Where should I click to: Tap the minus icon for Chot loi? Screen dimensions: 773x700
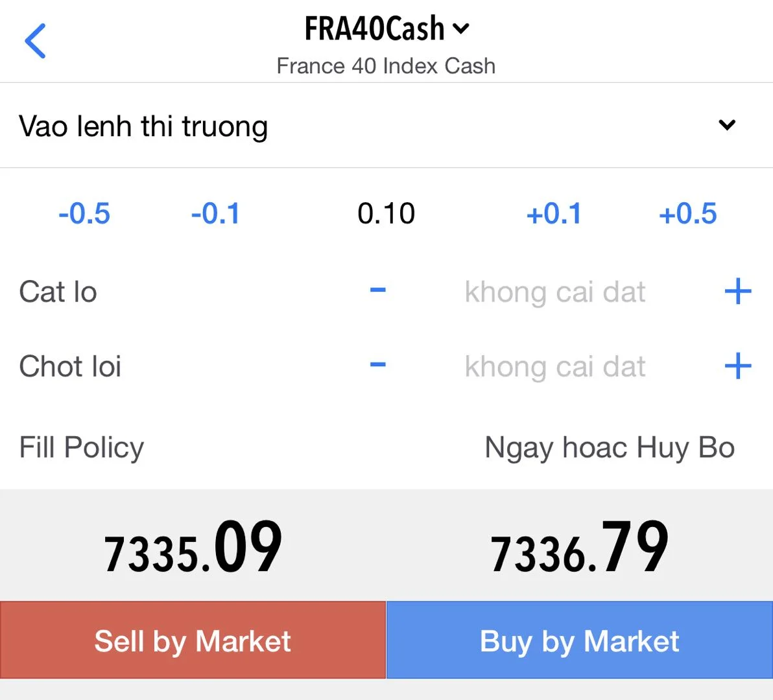pos(377,364)
